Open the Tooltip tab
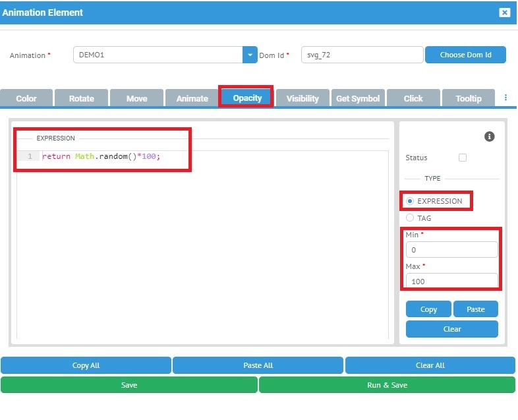 pos(469,98)
